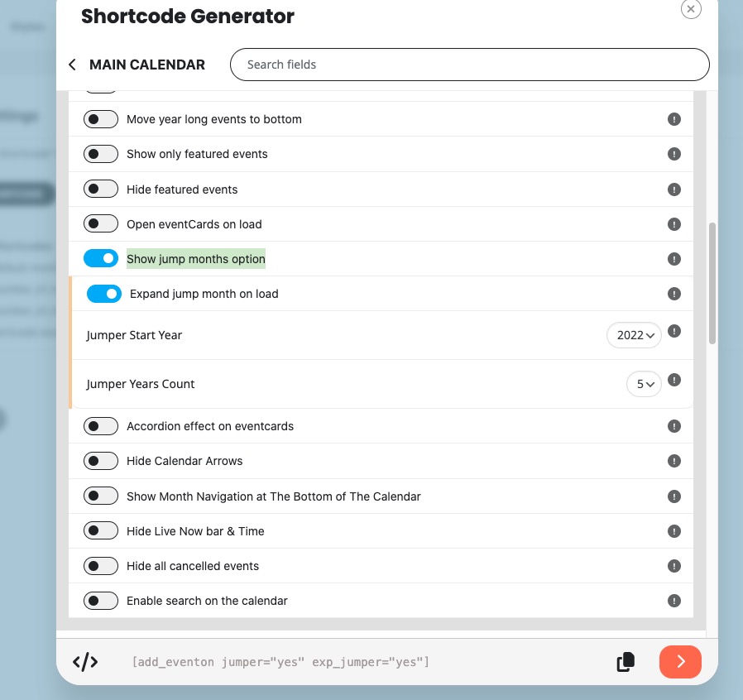Screen dimensions: 743x700
Task: Open the Jumper Start Year 2022 dropdown
Action: pyautogui.click(x=634, y=335)
